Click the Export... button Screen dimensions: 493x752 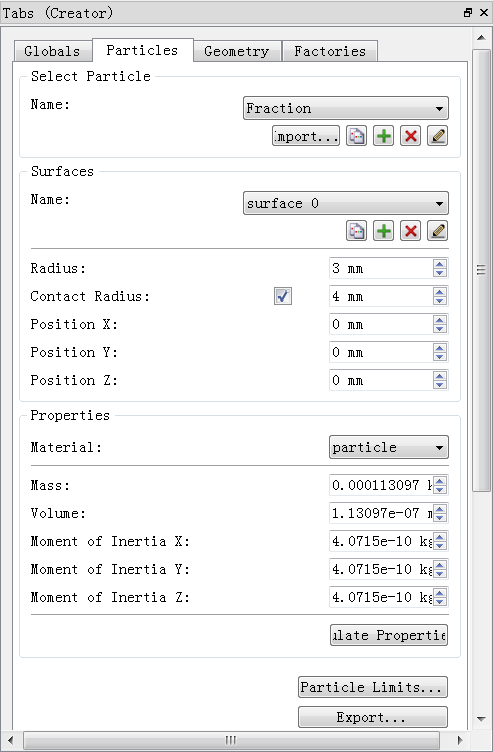click(373, 717)
